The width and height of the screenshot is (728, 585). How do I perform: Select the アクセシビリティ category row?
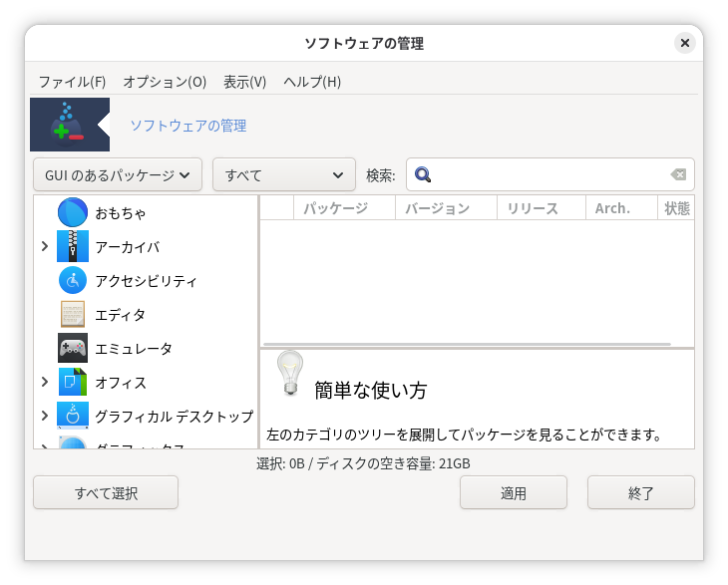[146, 280]
